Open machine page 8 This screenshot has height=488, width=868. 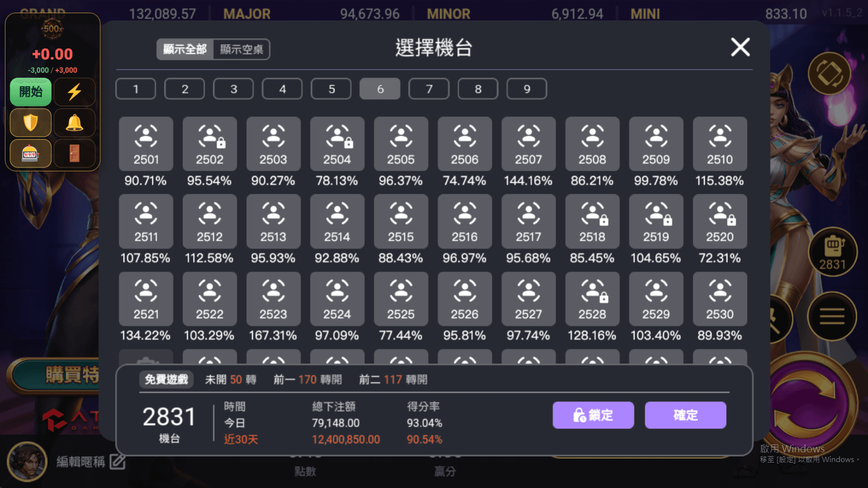tap(478, 89)
